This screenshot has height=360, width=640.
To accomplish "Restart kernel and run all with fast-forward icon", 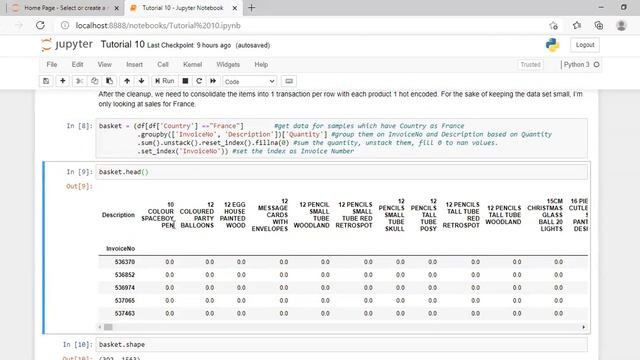I will [213, 81].
